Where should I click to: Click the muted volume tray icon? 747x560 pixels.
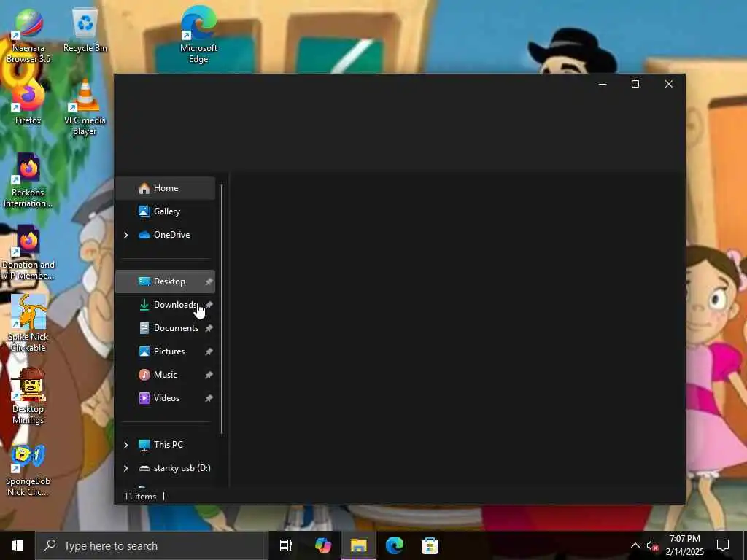click(652, 546)
